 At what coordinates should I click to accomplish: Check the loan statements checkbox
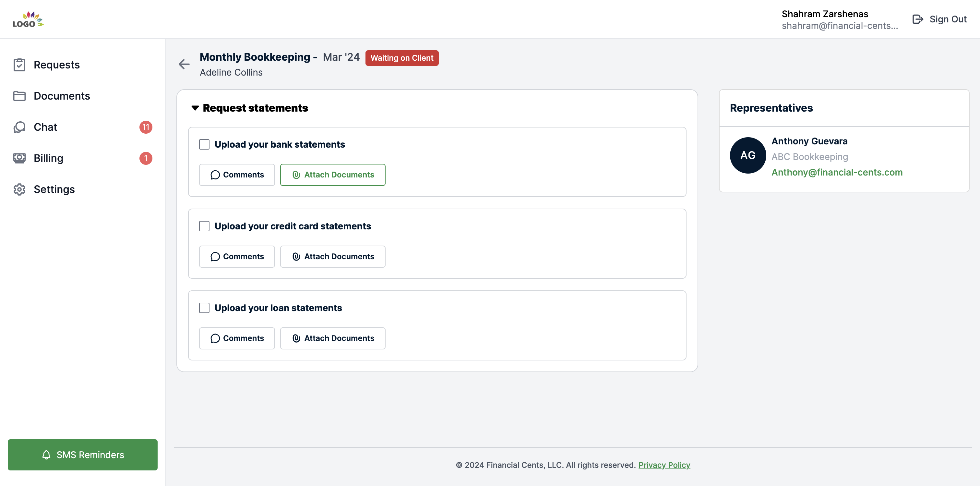point(204,308)
